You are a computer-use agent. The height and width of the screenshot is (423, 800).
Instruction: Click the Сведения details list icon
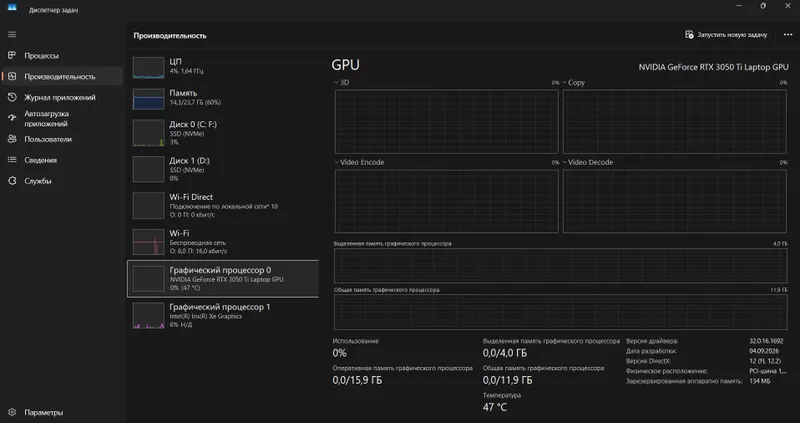click(12, 160)
